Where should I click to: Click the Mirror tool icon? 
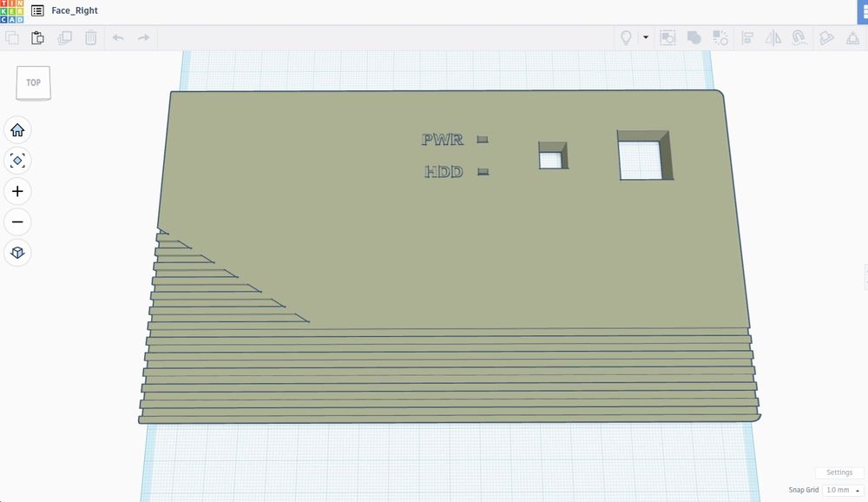click(x=773, y=37)
